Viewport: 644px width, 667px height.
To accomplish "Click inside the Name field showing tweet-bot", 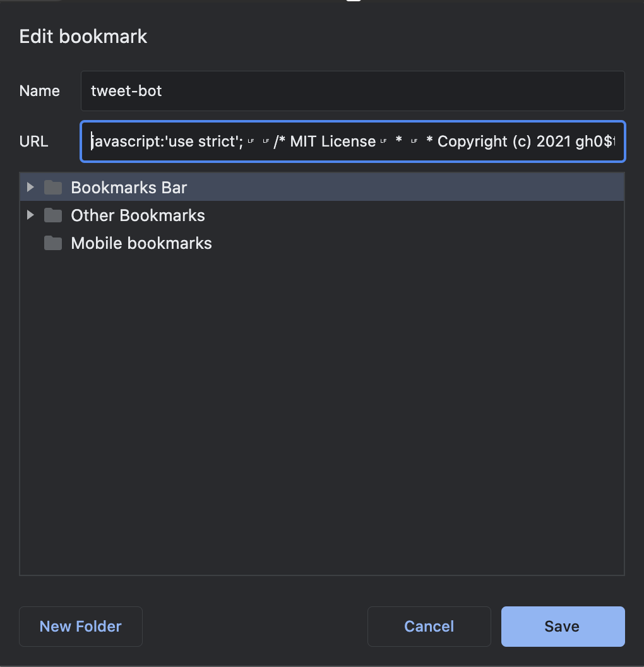I will click(x=253, y=91).
